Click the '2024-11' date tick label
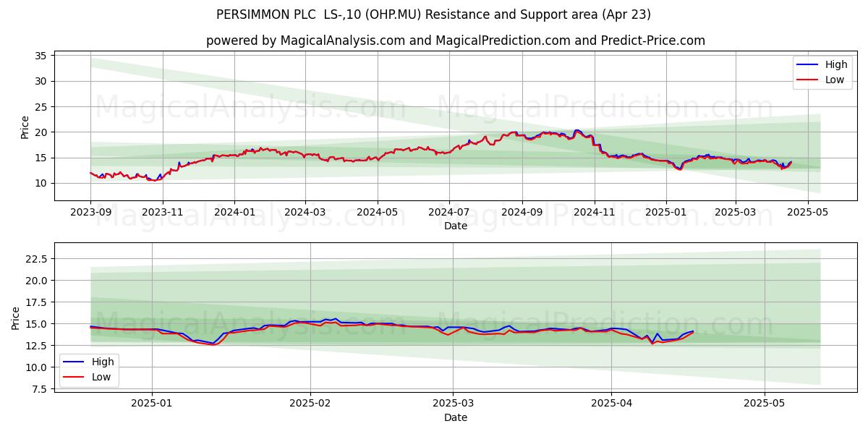 [x=595, y=213]
